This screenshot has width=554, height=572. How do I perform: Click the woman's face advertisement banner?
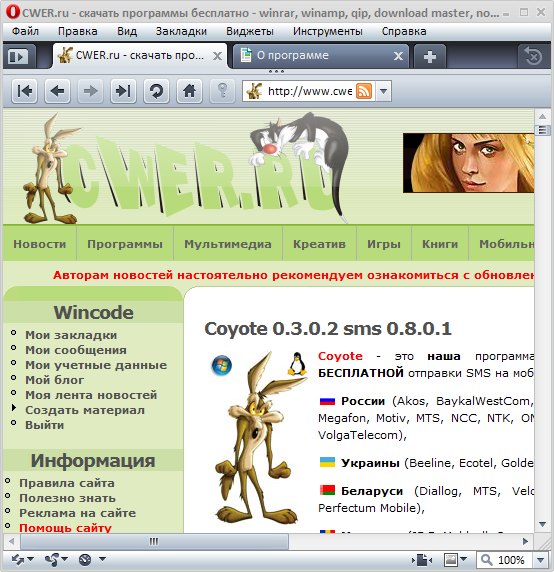click(468, 163)
